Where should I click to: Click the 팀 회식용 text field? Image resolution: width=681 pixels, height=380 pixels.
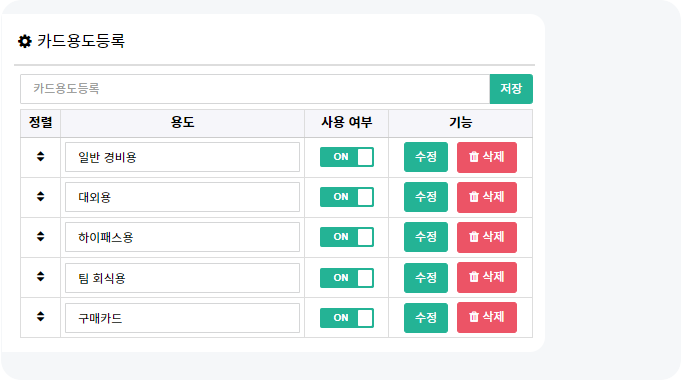[182, 278]
